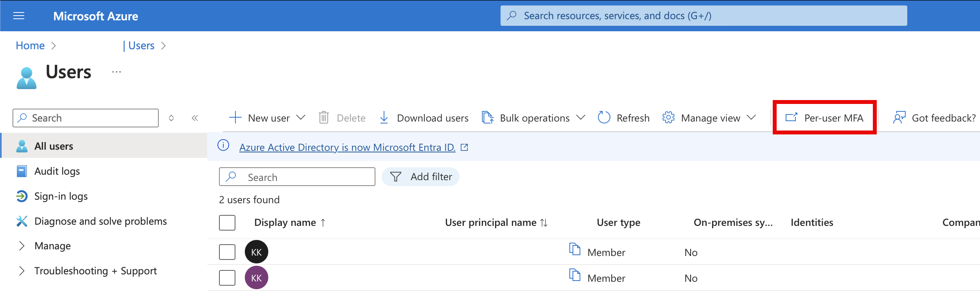Click the All users sidebar icon

tap(22, 146)
